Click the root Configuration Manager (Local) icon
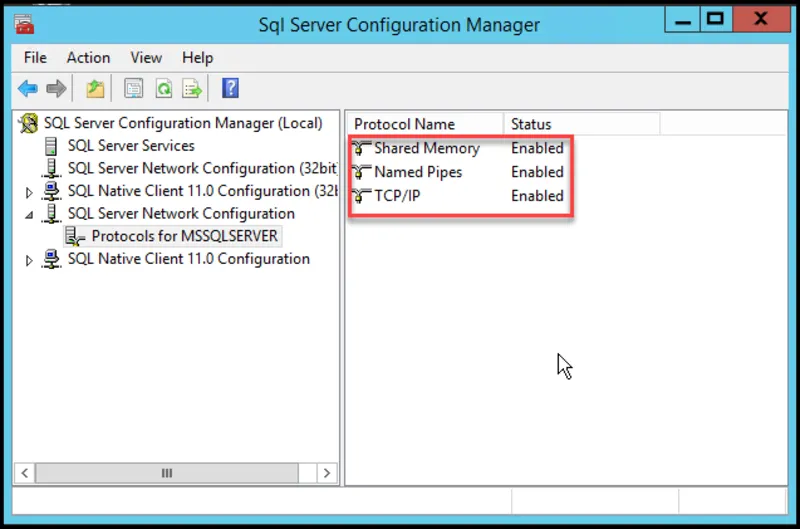800x529 pixels. [29, 123]
